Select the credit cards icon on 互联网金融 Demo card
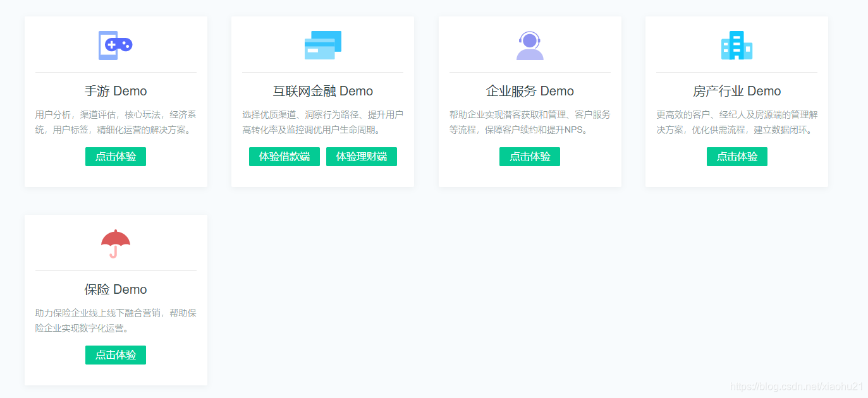 tap(322, 45)
